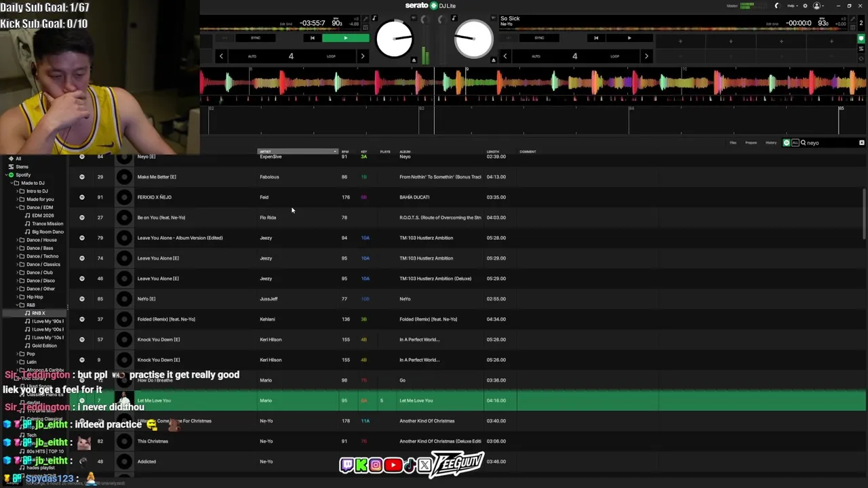Enable AUTO loop on left deck
Screen dimensions: 868x488
tap(252, 56)
